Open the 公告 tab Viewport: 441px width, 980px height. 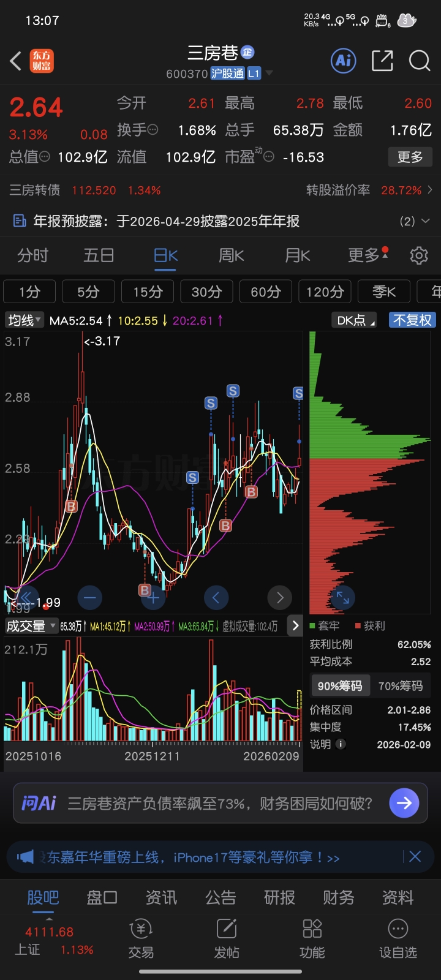point(221,897)
